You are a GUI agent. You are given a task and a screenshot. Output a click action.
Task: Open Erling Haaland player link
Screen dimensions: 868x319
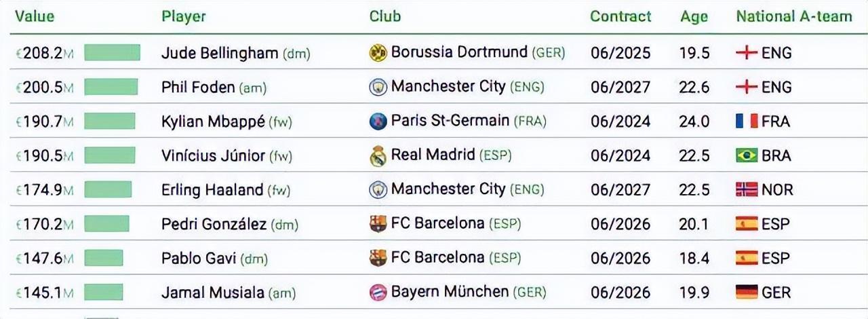212,190
